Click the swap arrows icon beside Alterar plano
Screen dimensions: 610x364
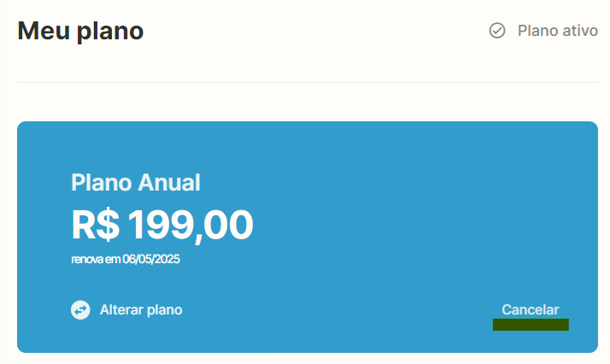(80, 310)
